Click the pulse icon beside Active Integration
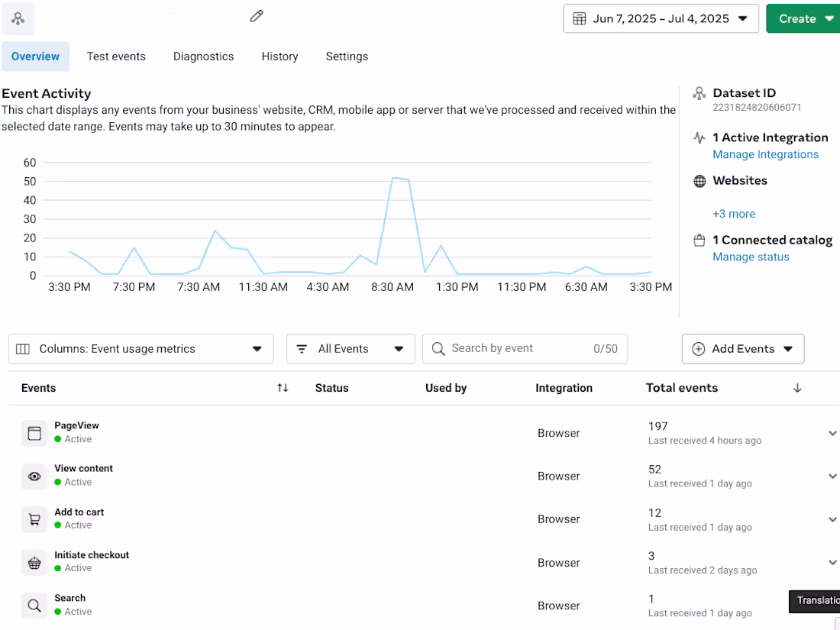840x630 pixels. 699,137
